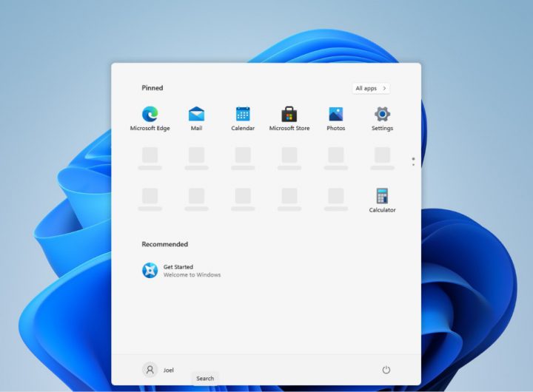Click the Welcome to Windows text
Screen dimensions: 533x392
pyautogui.click(x=192, y=275)
